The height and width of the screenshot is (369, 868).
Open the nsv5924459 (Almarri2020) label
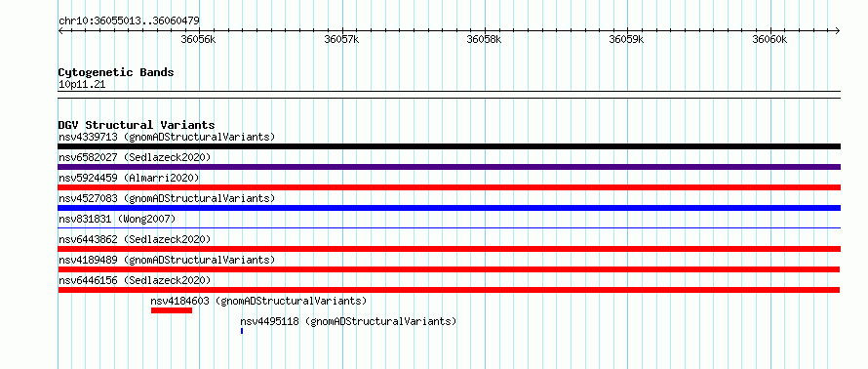pyautogui.click(x=129, y=178)
